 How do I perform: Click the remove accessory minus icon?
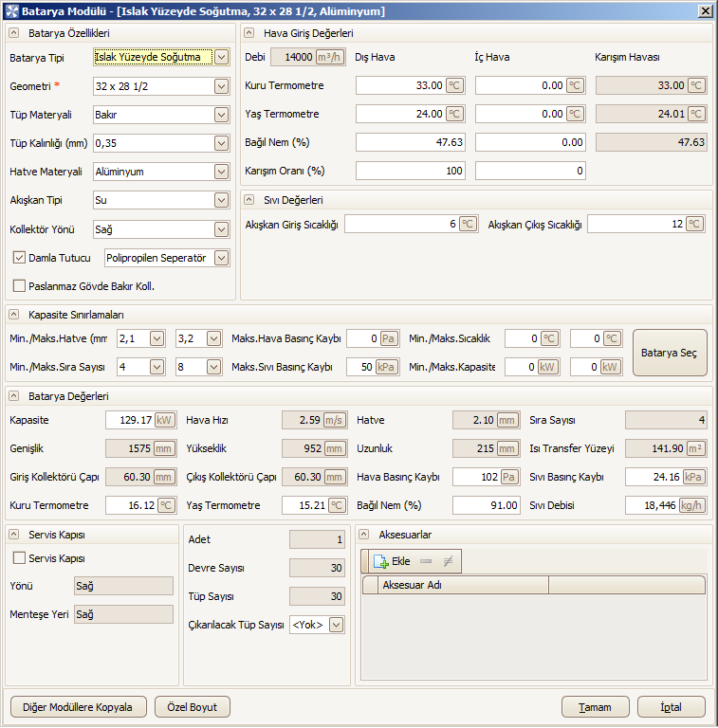(x=426, y=561)
